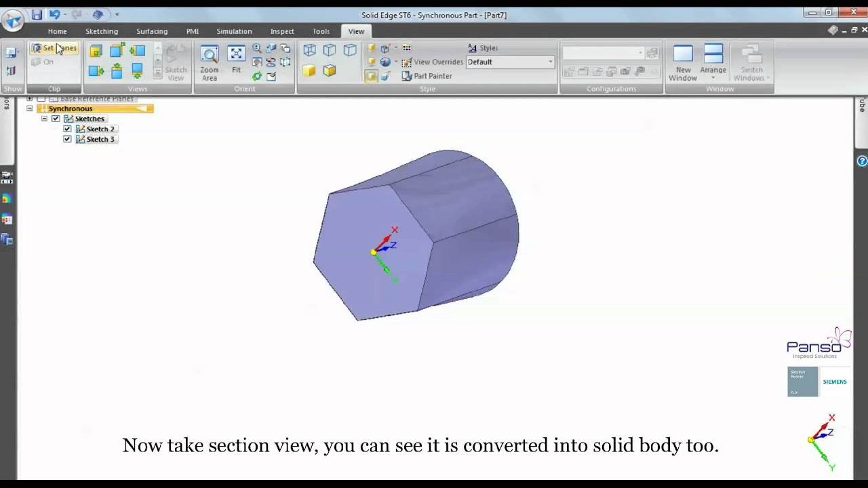Open the Solid Edge application button
868x488 pixels.
(x=12, y=20)
